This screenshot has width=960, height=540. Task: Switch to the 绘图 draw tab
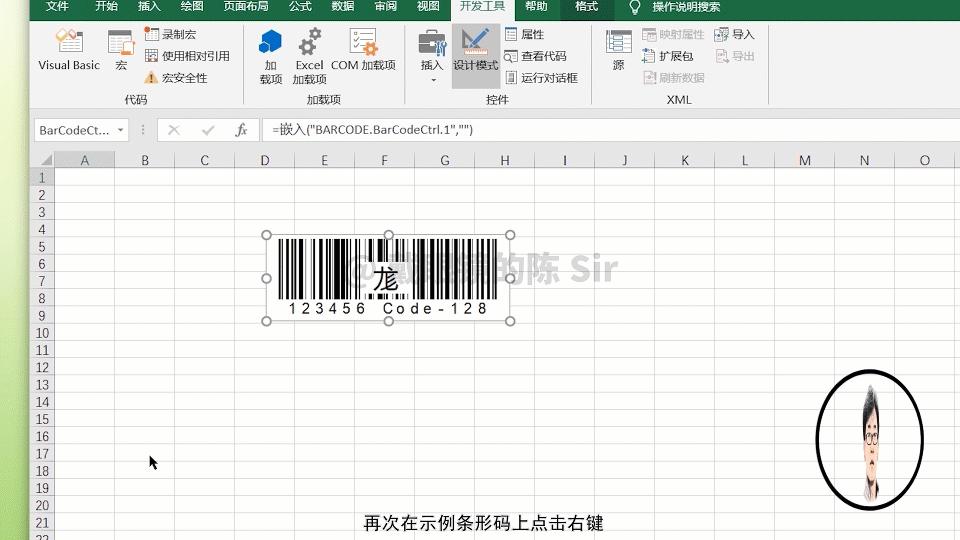(192, 7)
